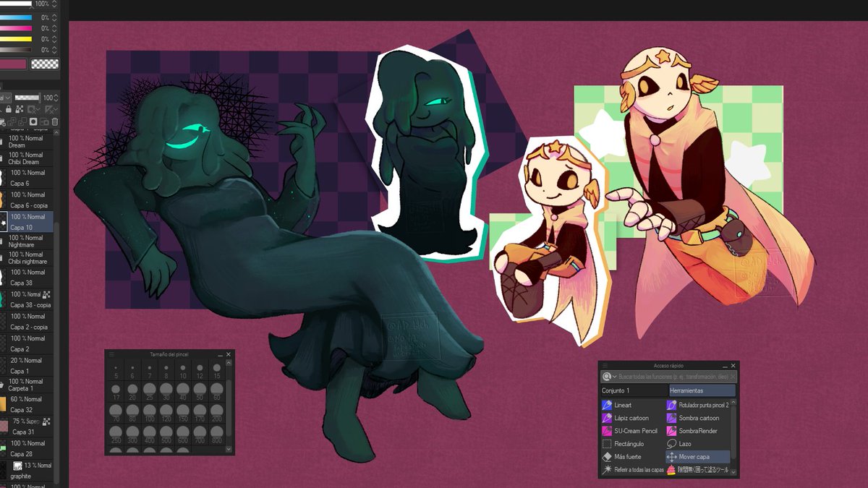Select layer Capa 6 - copia

coord(27,200)
